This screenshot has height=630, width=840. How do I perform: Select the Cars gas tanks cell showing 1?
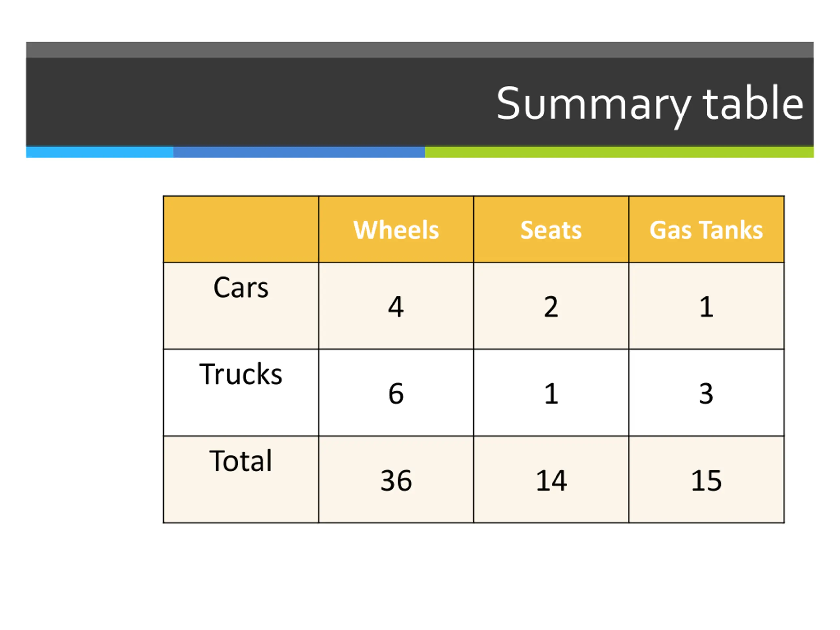(x=706, y=306)
